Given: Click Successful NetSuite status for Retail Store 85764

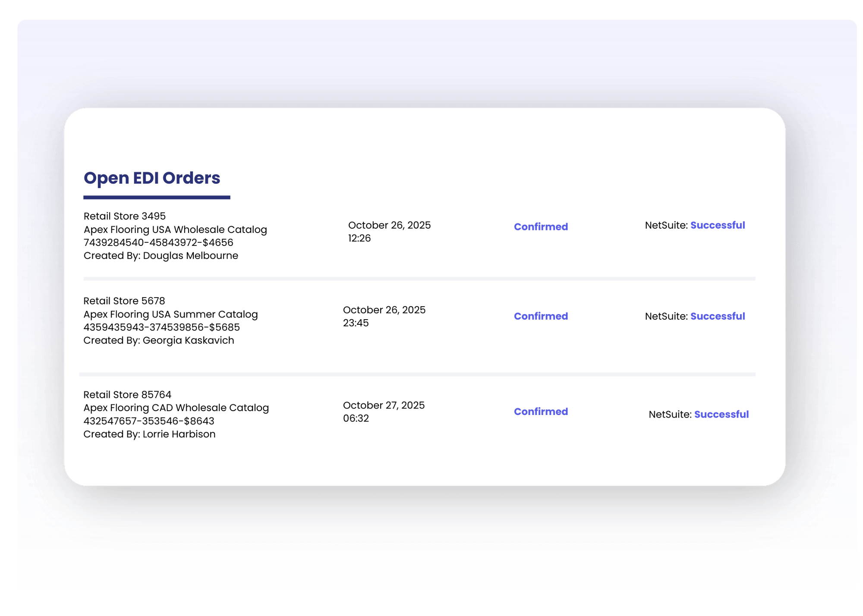Looking at the screenshot, I should [721, 414].
